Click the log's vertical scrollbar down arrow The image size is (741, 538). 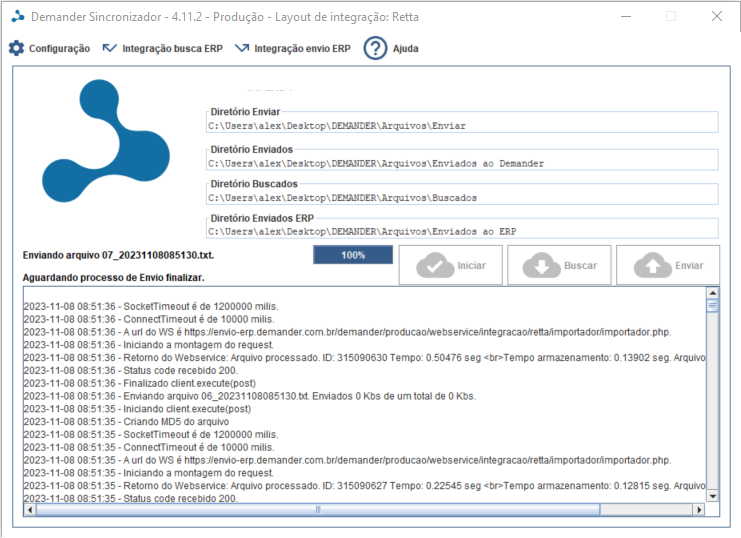pos(712,495)
